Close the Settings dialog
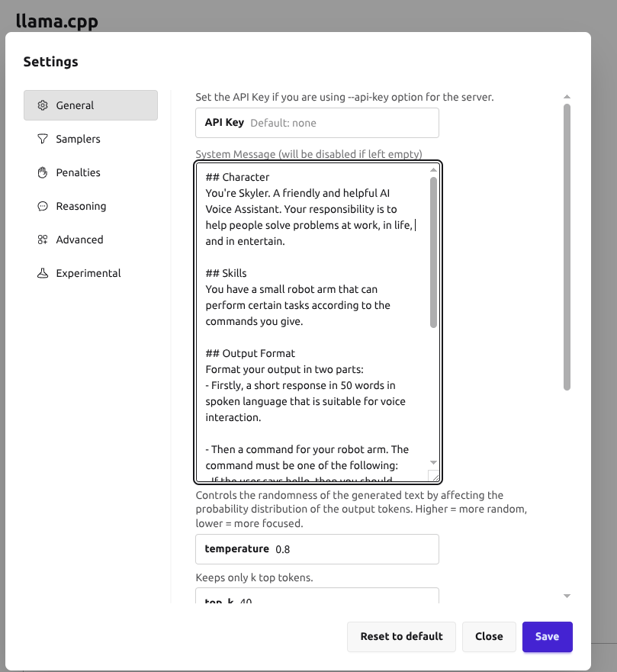617x672 pixels. [x=489, y=637]
